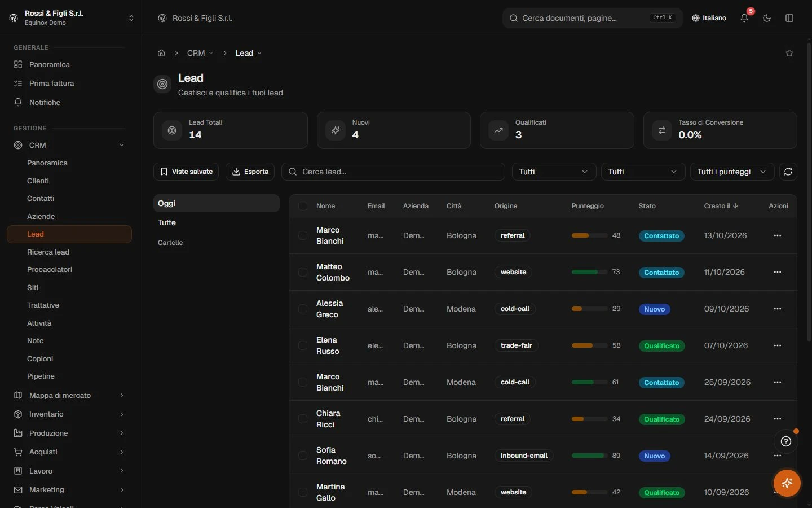This screenshot has width=812, height=508.
Task: Open Notifiche in the sidebar
Action: point(69,102)
